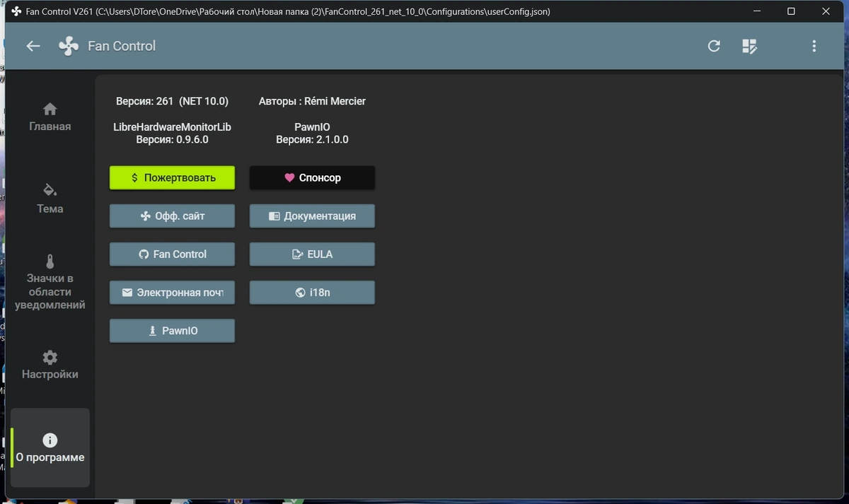This screenshot has width=849, height=504.
Task: Open the Fan Control GitHub button
Action: tap(172, 254)
